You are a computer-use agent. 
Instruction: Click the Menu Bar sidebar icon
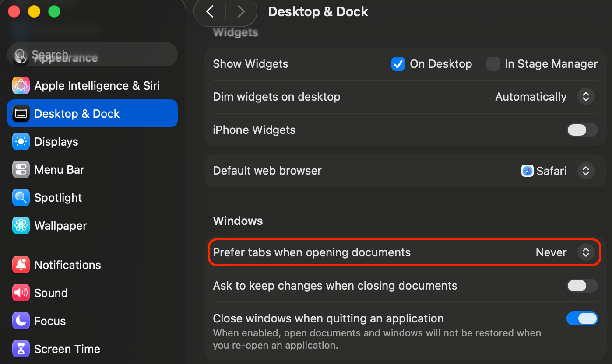click(x=21, y=170)
